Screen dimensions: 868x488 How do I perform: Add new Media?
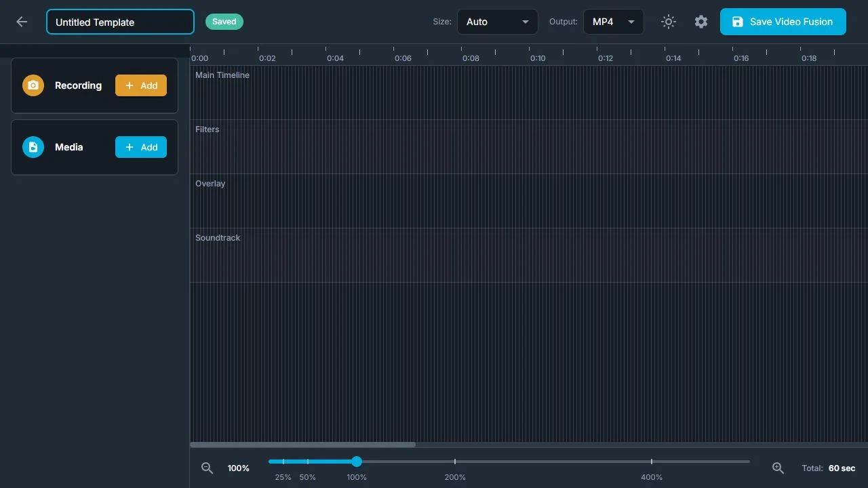[141, 147]
